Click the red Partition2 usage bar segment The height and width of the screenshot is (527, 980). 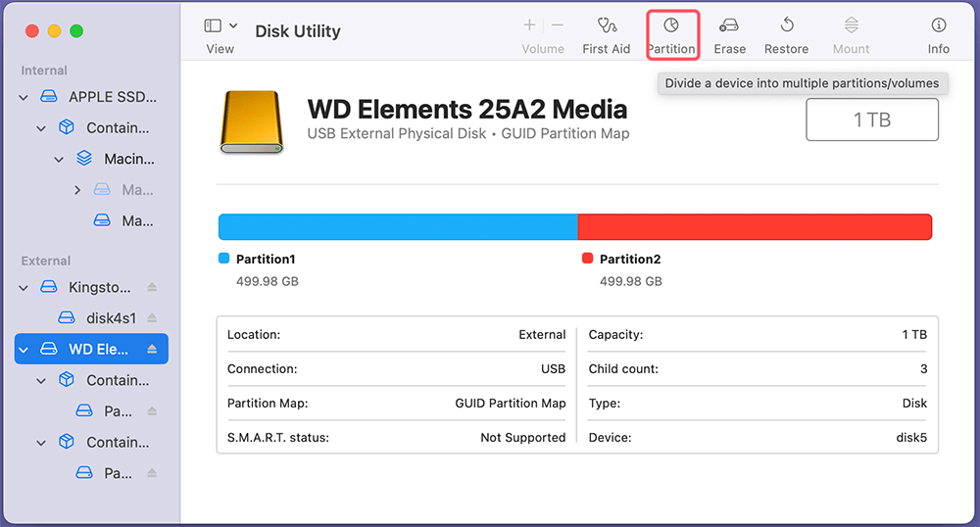[755, 226]
